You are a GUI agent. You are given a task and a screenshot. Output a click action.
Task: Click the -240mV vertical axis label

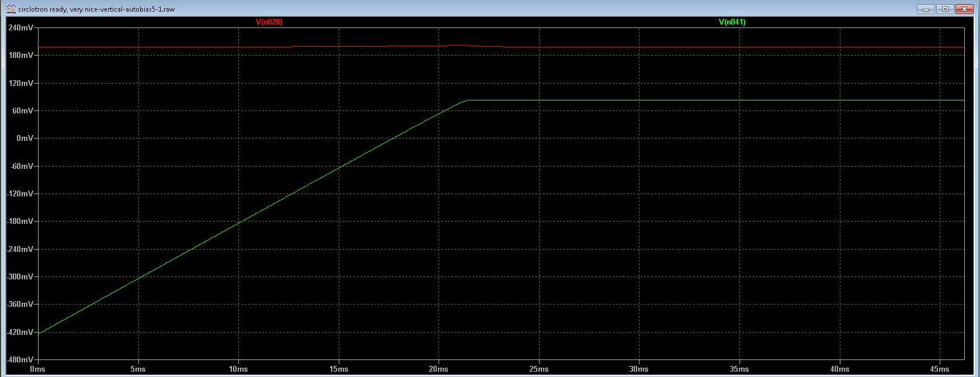pyautogui.click(x=20, y=249)
